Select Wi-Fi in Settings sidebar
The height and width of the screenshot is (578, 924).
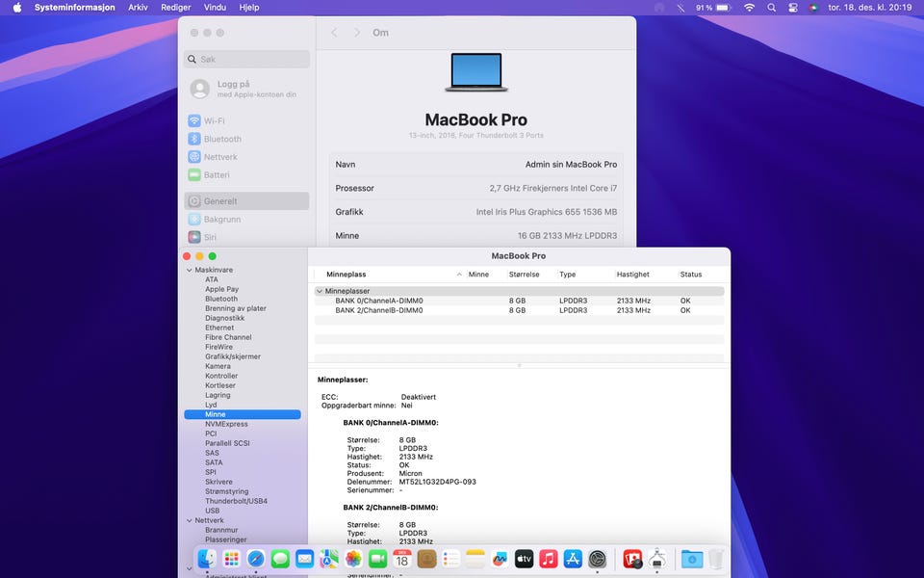247,121
